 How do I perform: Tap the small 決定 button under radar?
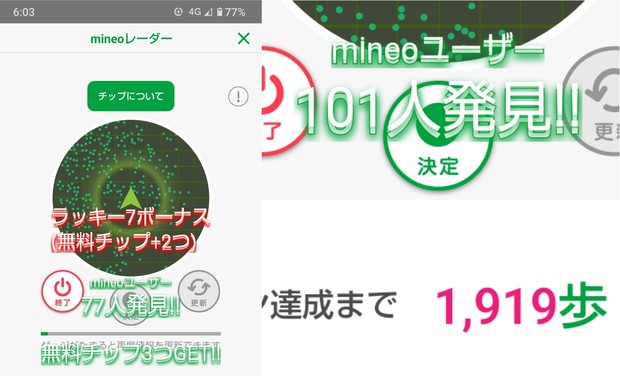pyautogui.click(x=130, y=306)
